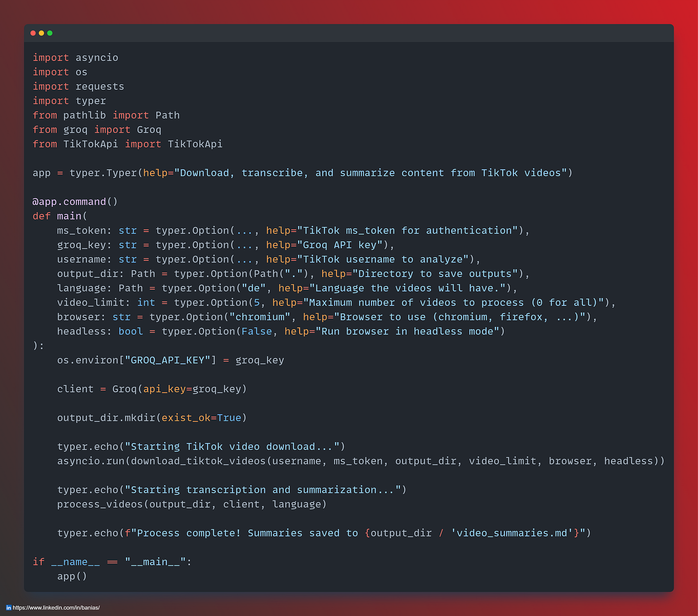Click the 'from TikTokApi import TikTokApi' line
698x616 pixels.
128,144
